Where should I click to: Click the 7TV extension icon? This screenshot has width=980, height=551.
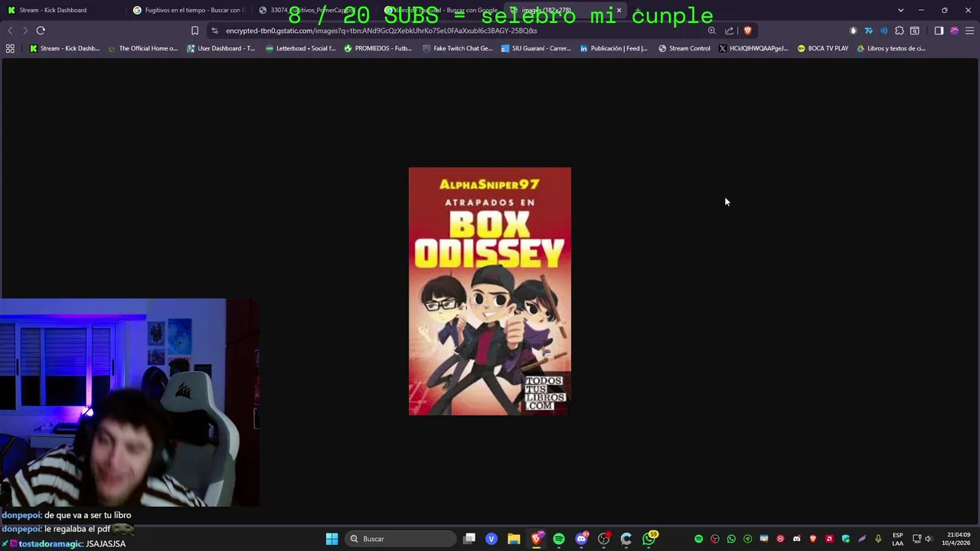(x=868, y=31)
